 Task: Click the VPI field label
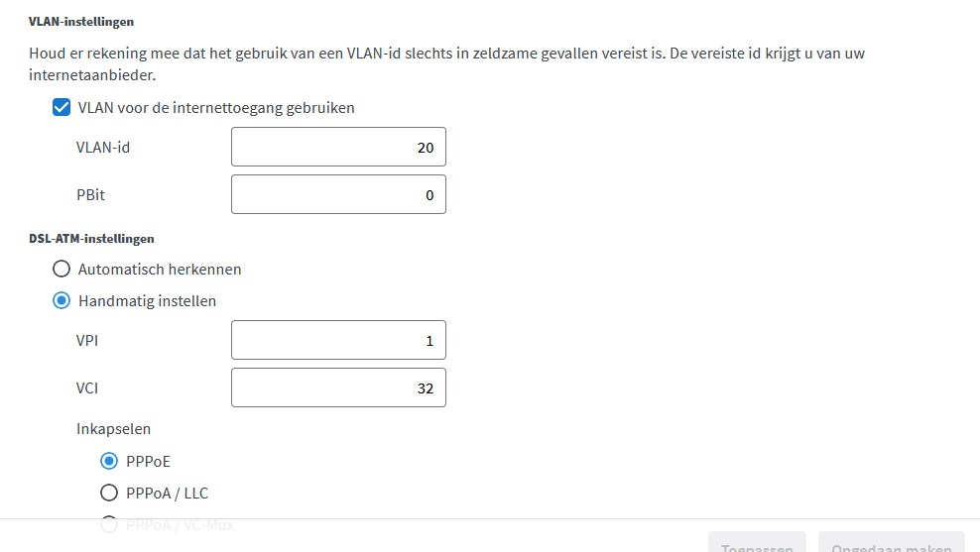click(x=87, y=341)
